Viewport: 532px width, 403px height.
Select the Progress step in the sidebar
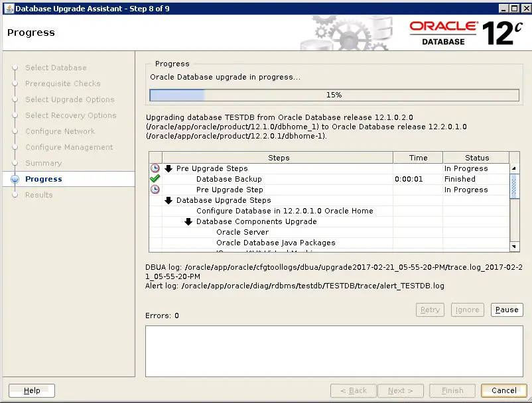coord(44,179)
